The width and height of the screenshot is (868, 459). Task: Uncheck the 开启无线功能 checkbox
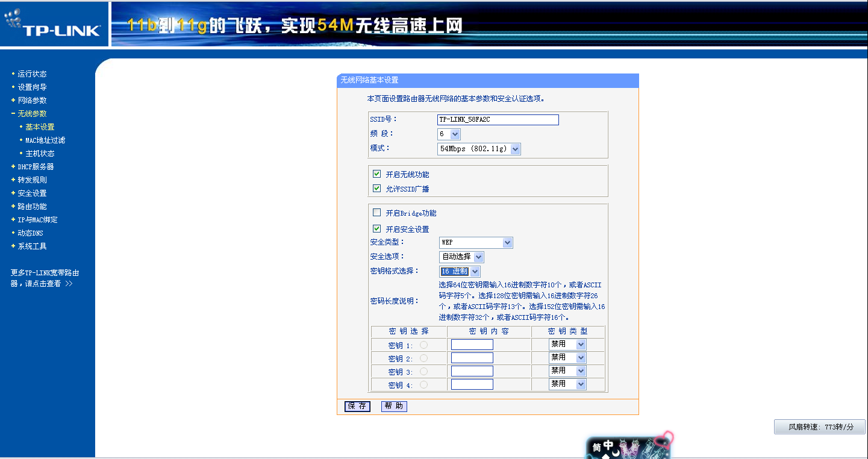point(376,174)
